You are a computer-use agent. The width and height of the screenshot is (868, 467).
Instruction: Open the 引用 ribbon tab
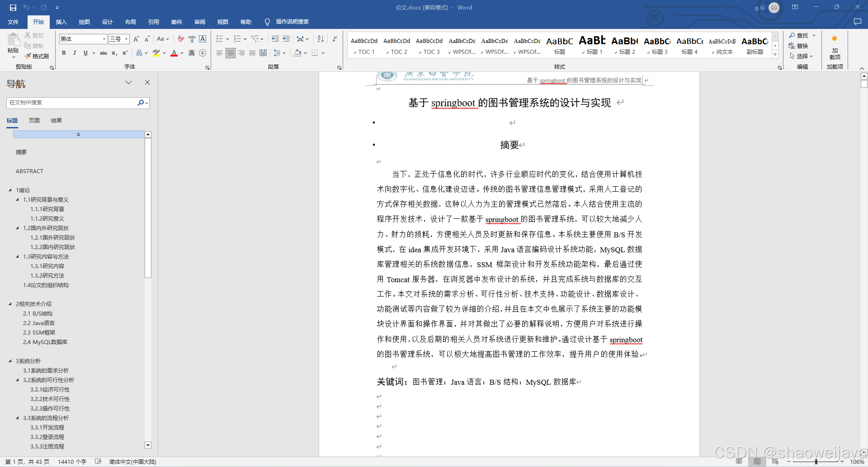click(x=153, y=22)
